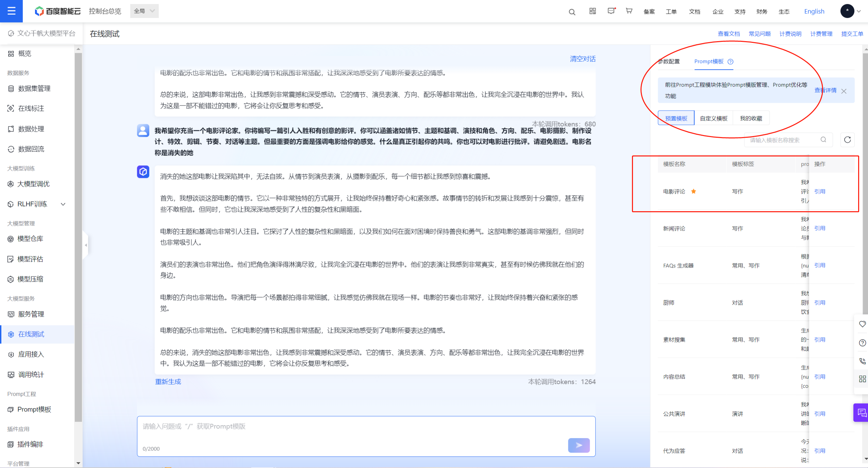Click 引用 for the 新闻评论 template
The height and width of the screenshot is (468, 868).
click(x=820, y=228)
